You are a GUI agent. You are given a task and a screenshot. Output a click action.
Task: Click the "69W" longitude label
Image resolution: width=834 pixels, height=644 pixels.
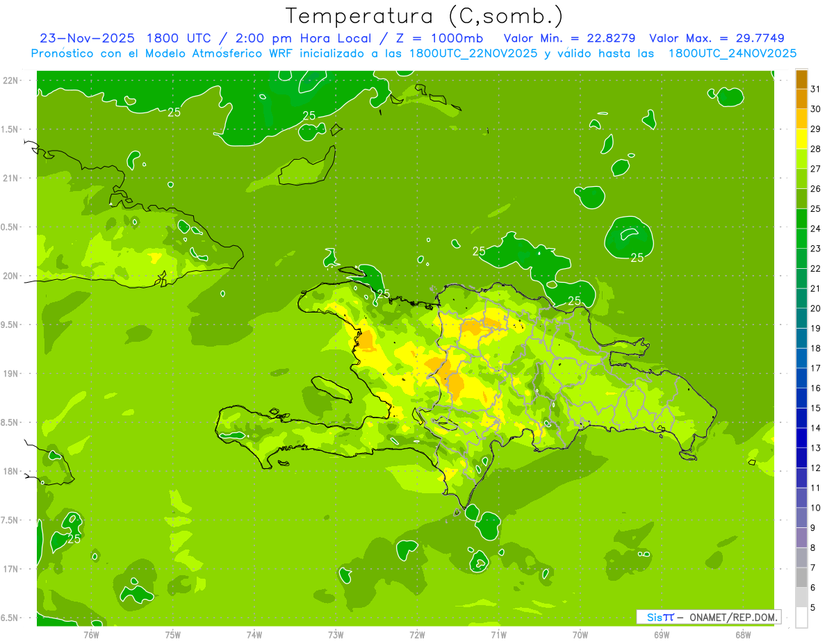[662, 635]
